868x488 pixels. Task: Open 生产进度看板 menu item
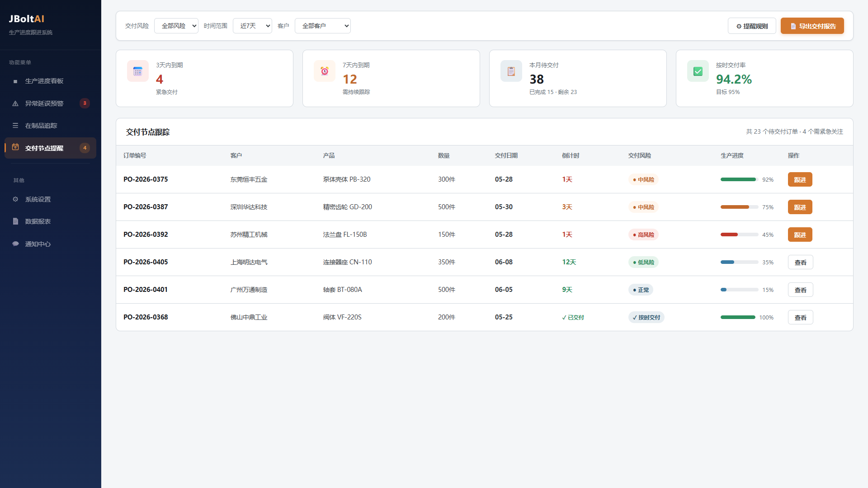[50, 81]
